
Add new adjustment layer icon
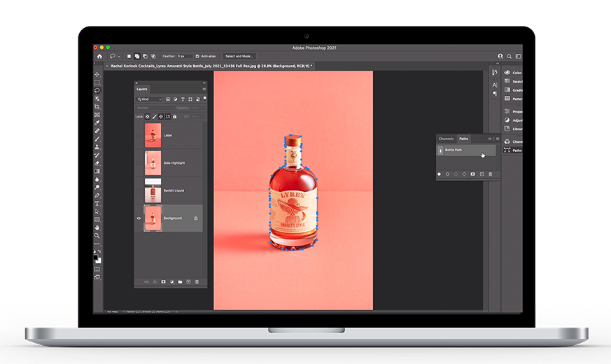[172, 282]
